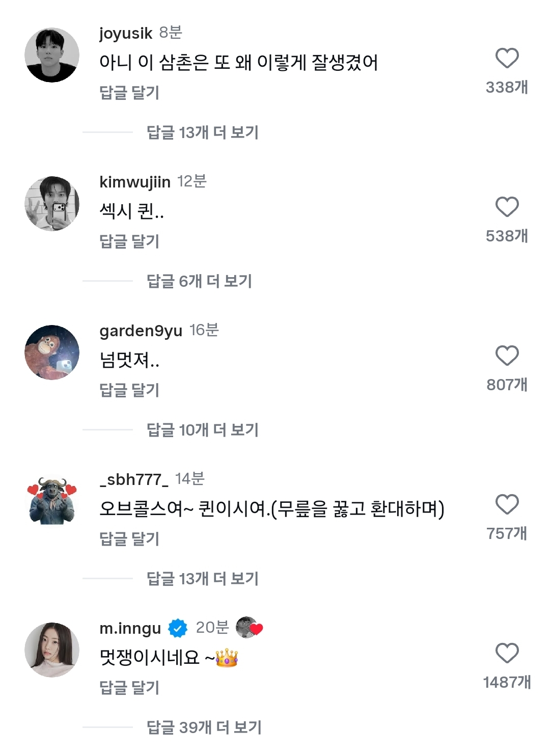Tap the small heart avatar badge beside 20분
Viewport: 550px width, 756px height.
(x=249, y=628)
